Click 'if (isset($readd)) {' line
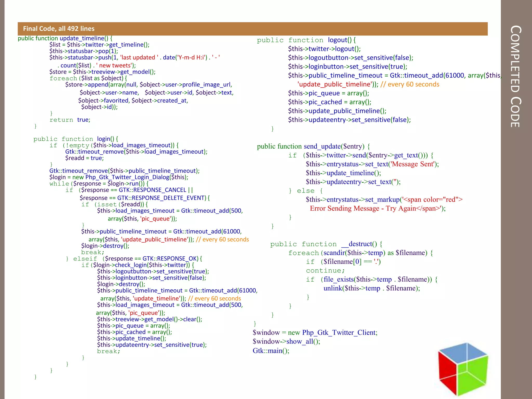This screenshot has width=532, height=399. (115, 204)
